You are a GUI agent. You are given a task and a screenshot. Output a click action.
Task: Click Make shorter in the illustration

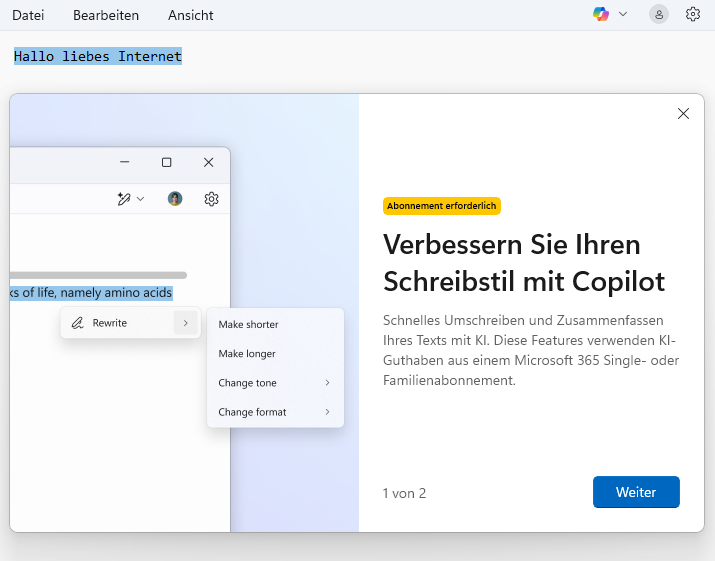(248, 325)
